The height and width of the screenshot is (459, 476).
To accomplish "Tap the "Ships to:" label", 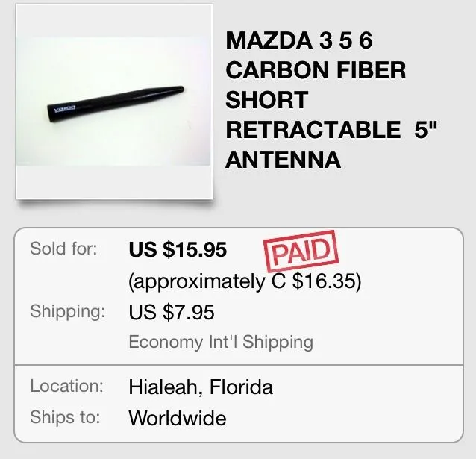I will [x=66, y=417].
